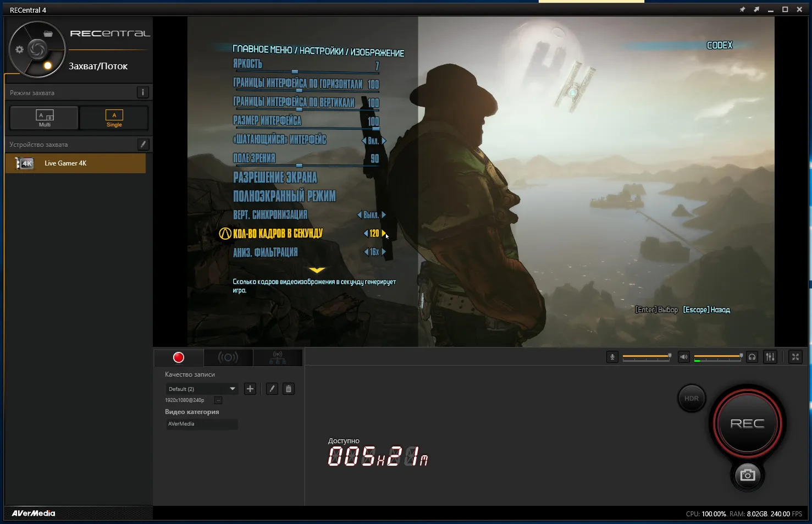Click the left arrow of «Шатающийся» интерфейс
The height and width of the screenshot is (524, 812).
364,141
